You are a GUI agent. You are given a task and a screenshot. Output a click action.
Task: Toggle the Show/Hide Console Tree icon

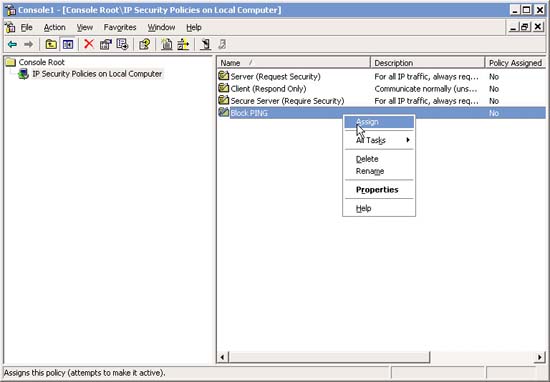click(x=68, y=45)
